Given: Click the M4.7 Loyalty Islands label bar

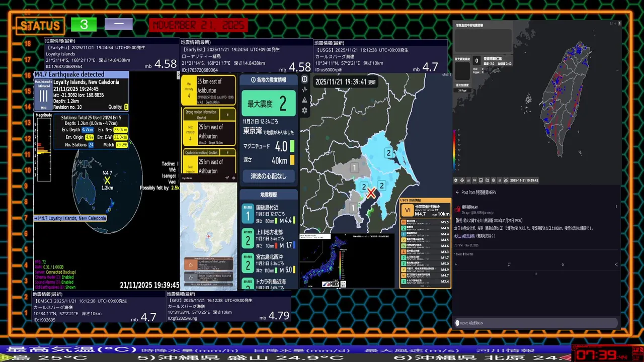Looking at the screenshot, I should point(70,218).
